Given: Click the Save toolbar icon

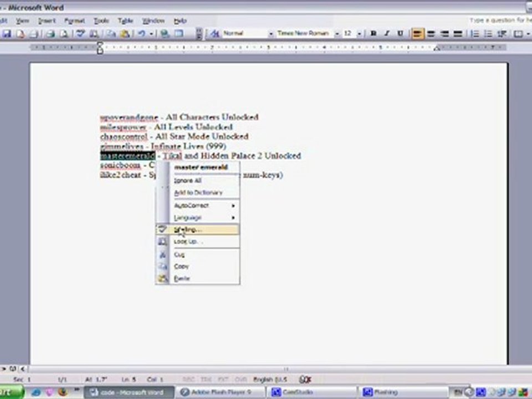Looking at the screenshot, I should point(7,34).
